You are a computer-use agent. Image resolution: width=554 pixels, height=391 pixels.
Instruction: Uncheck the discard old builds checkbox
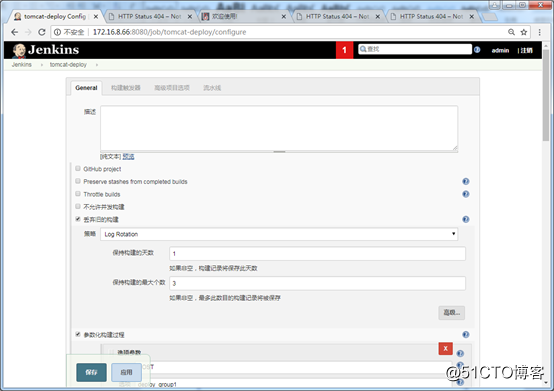pyautogui.click(x=78, y=219)
